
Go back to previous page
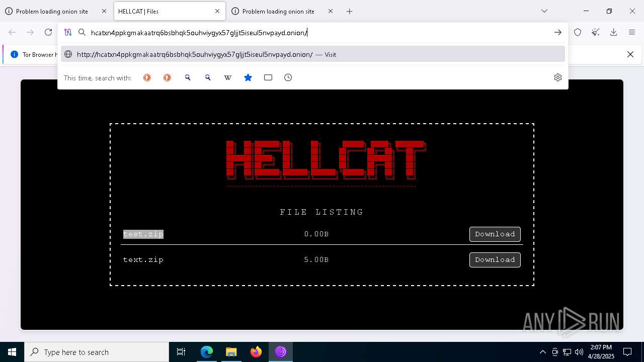click(12, 32)
